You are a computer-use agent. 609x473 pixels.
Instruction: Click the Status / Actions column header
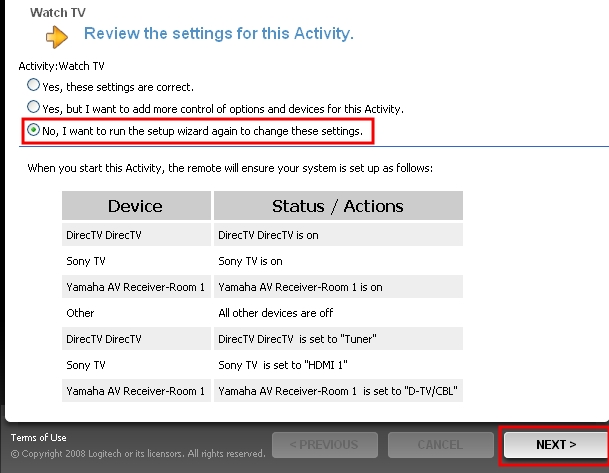[338, 205]
